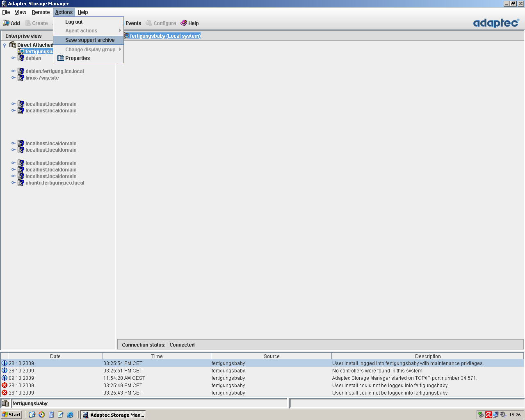Open the Remote menu

click(x=41, y=12)
